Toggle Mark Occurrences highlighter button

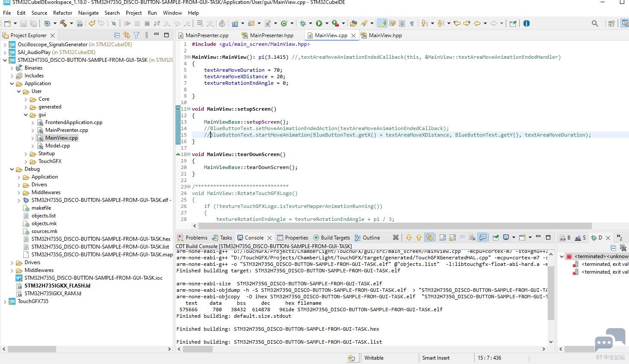[x=382, y=23]
